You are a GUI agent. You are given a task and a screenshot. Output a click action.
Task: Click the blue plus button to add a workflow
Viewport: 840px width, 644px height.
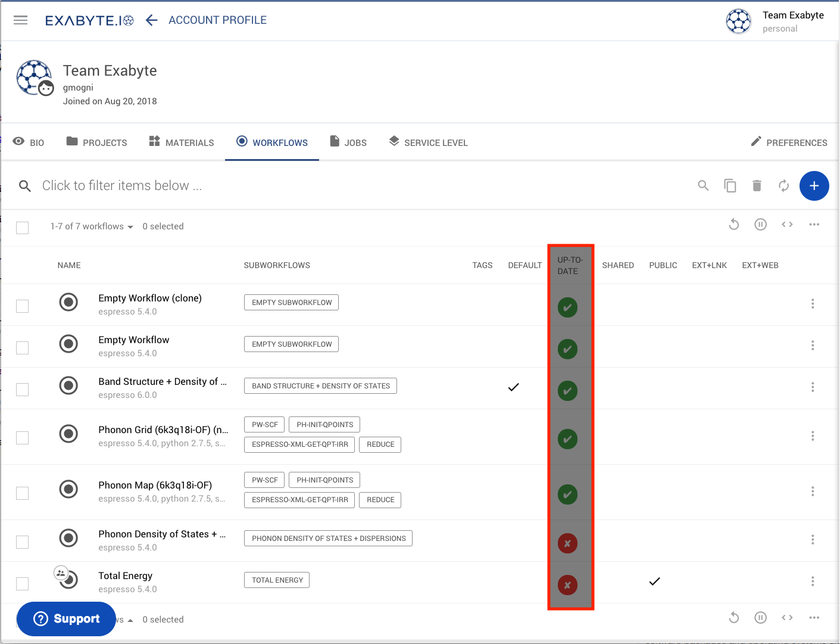point(814,185)
